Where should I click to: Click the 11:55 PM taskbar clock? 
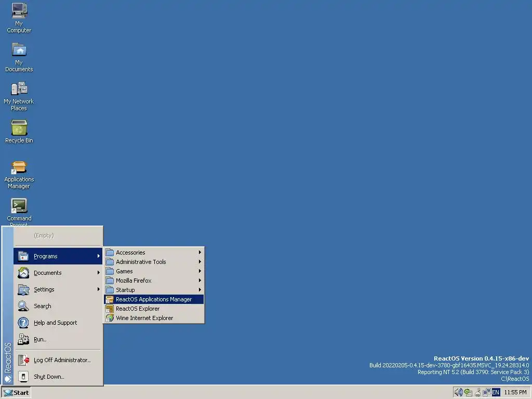tap(515, 392)
